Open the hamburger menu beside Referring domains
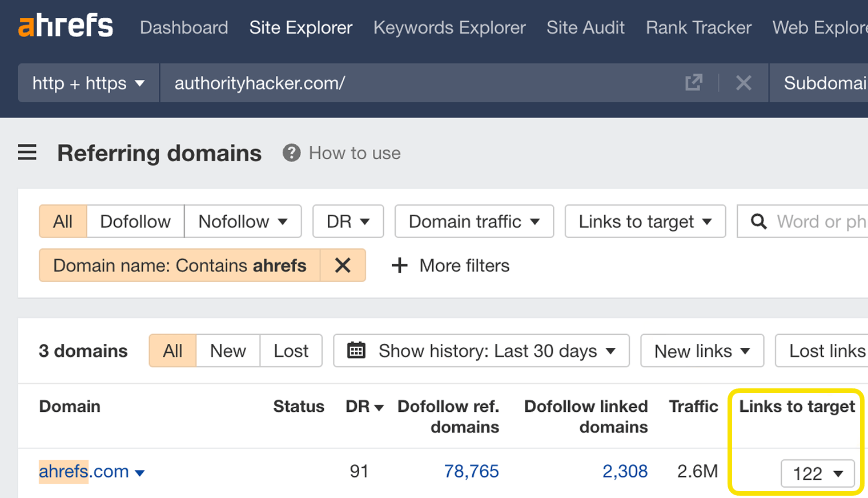 click(x=27, y=152)
